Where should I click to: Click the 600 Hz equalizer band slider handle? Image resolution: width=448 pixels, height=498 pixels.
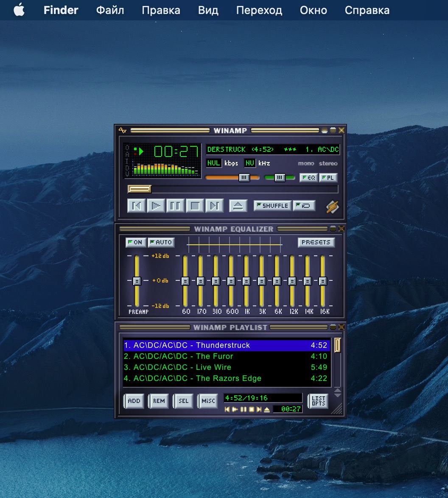[x=231, y=281]
